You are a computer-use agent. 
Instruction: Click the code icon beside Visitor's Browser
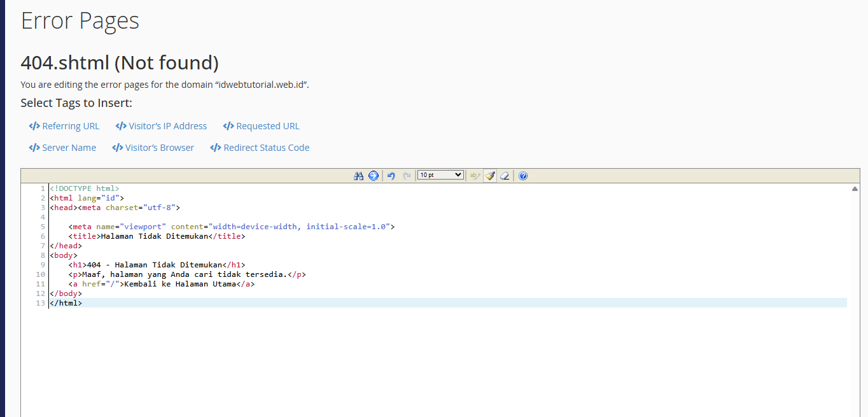click(117, 148)
